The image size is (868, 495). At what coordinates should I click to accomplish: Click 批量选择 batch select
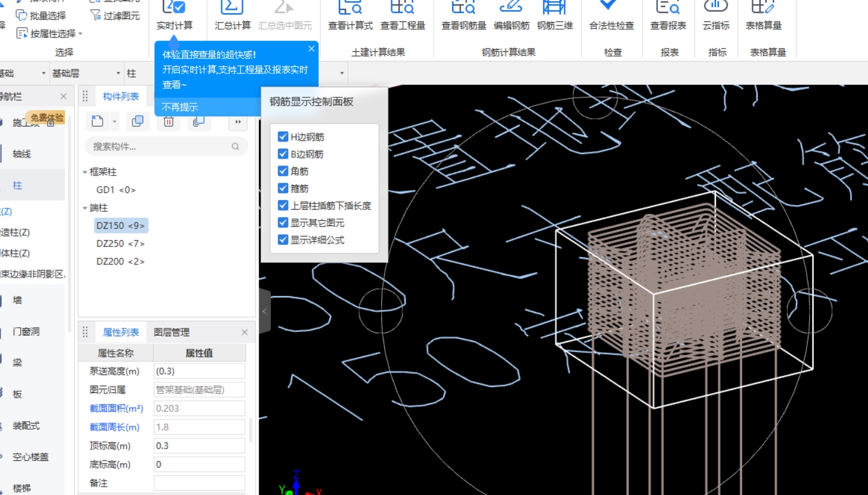click(41, 16)
